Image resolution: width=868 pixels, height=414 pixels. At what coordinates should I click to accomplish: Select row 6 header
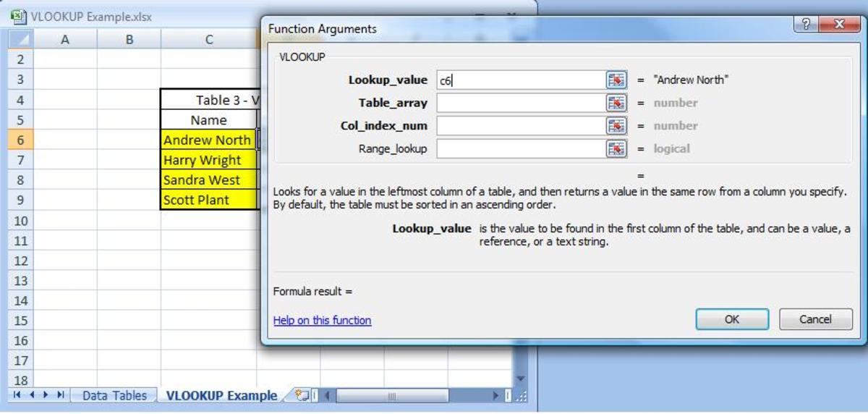coord(20,140)
